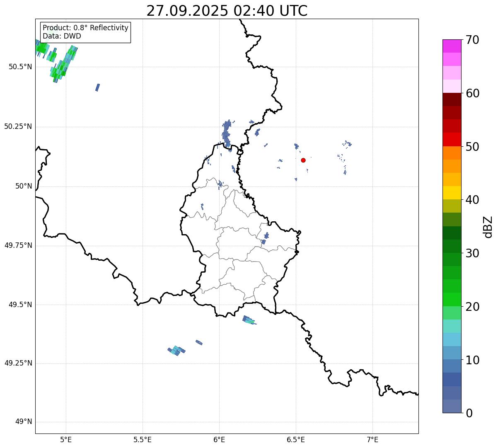Click the red station marker dot
Image resolution: width=498 pixels, height=448 pixels.
tap(303, 160)
